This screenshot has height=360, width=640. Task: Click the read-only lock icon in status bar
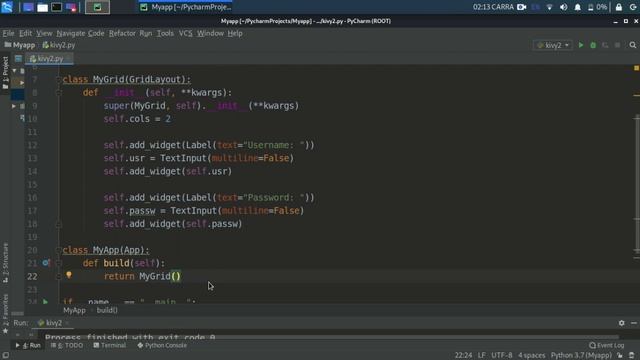pyautogui.click(x=620, y=356)
